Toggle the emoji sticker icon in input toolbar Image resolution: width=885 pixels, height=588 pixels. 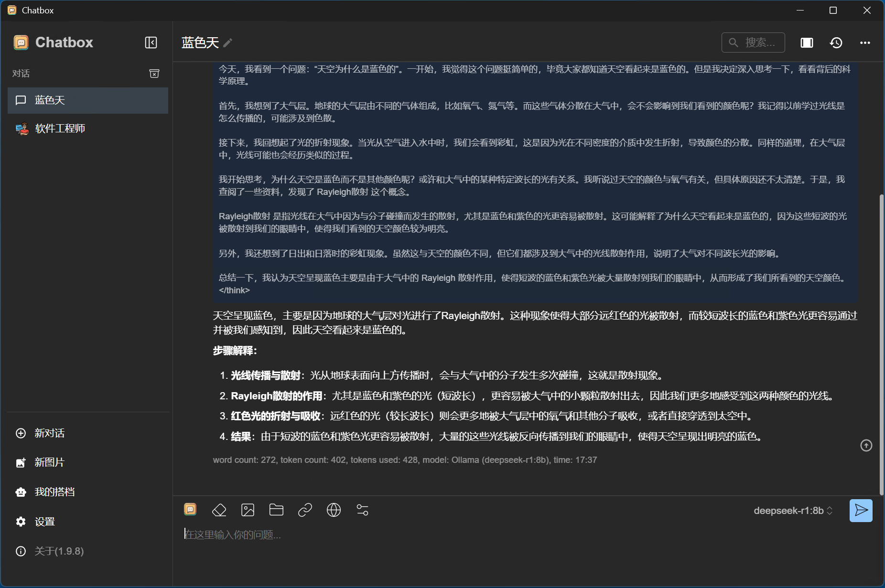(190, 509)
